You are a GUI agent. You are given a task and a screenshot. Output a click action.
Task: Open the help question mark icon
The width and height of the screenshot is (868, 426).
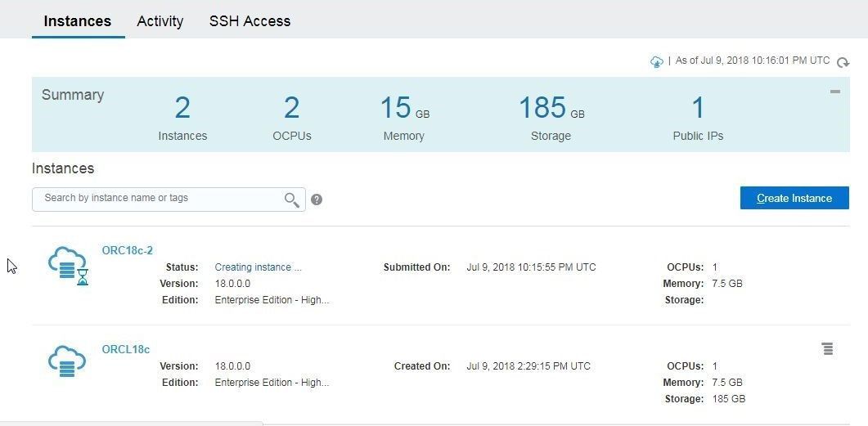tap(317, 200)
